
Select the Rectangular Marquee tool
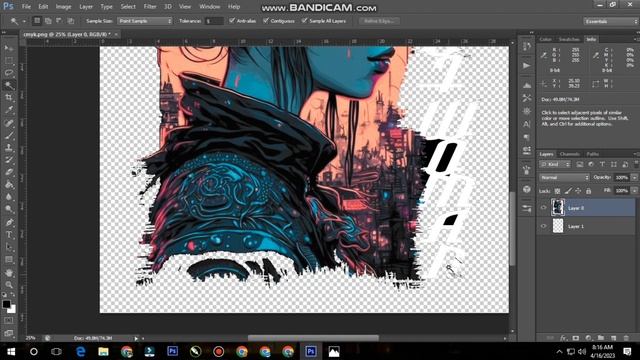click(x=9, y=60)
